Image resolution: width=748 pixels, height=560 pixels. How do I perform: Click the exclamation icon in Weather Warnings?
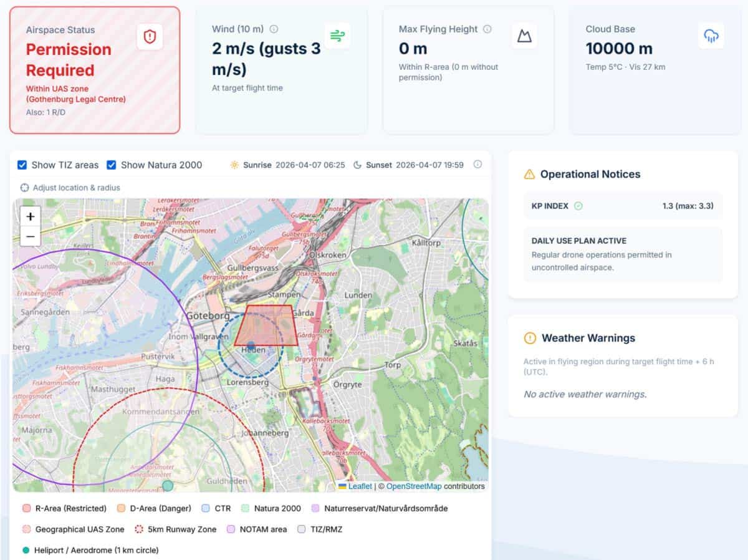tap(530, 338)
